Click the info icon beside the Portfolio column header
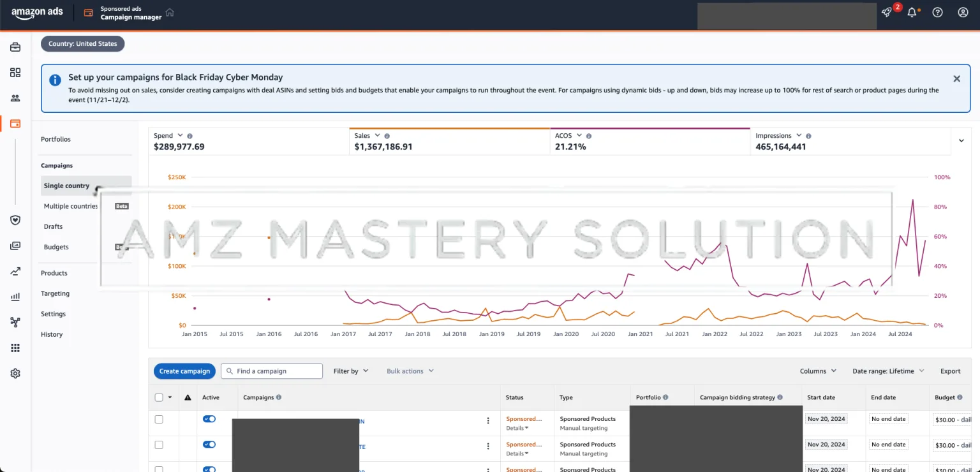Image resolution: width=980 pixels, height=472 pixels. pos(665,397)
